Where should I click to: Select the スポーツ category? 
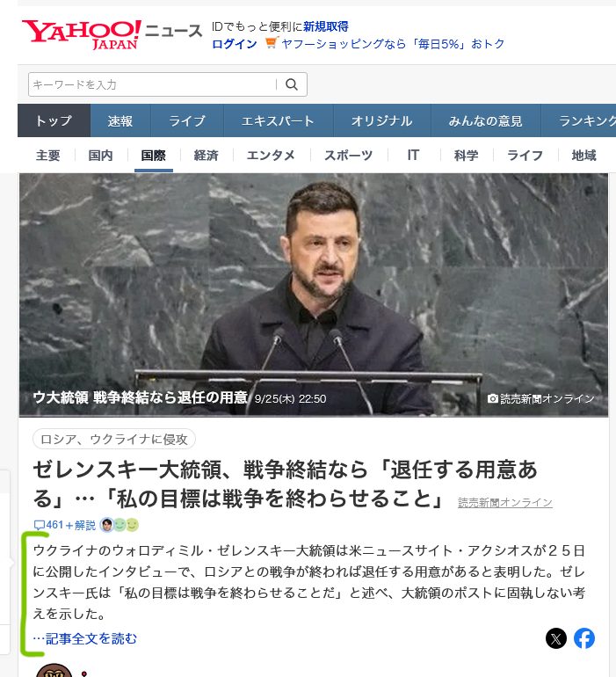click(348, 156)
